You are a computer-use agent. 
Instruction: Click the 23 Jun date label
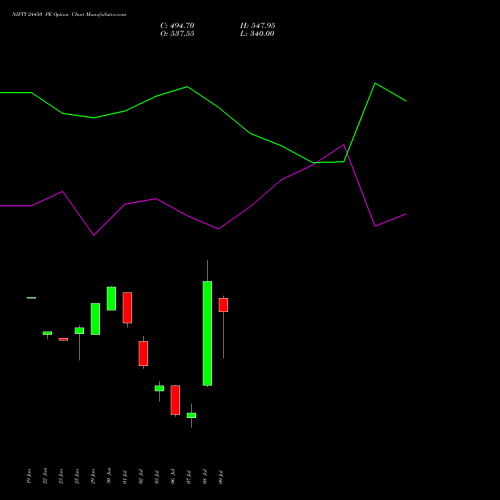pos(61,476)
